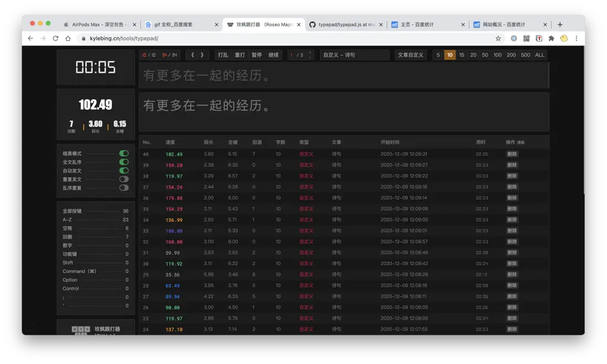Click the 《 previous article arrow
This screenshot has width=607, height=364.
click(x=193, y=55)
